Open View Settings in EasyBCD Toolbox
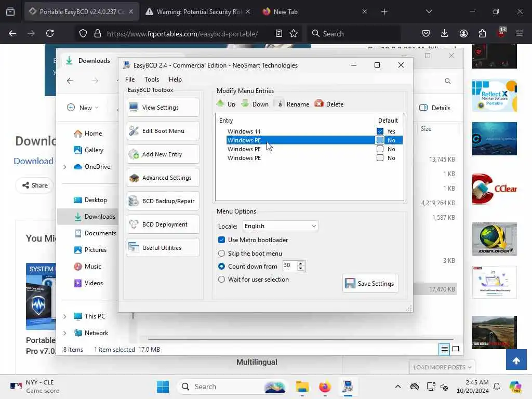 click(x=163, y=108)
